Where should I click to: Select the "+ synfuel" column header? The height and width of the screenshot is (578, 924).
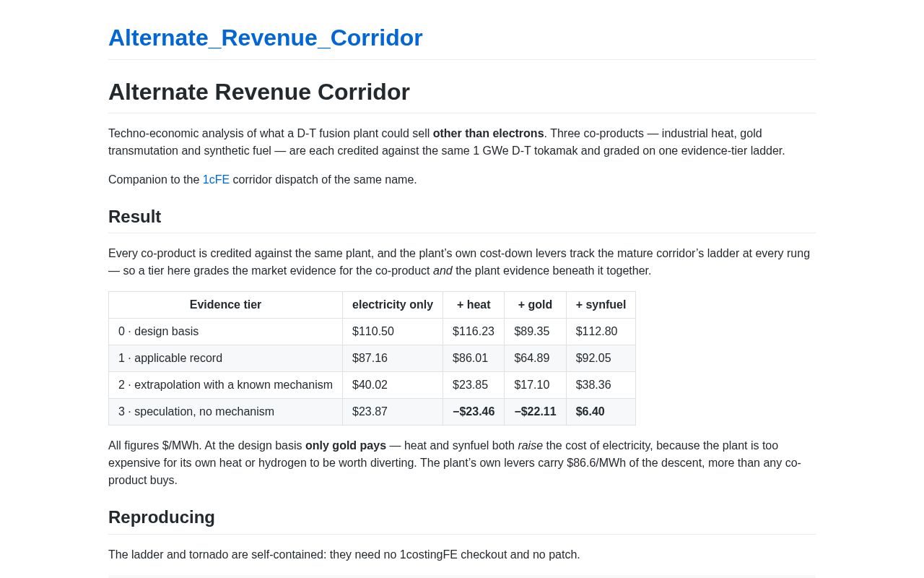601,305
